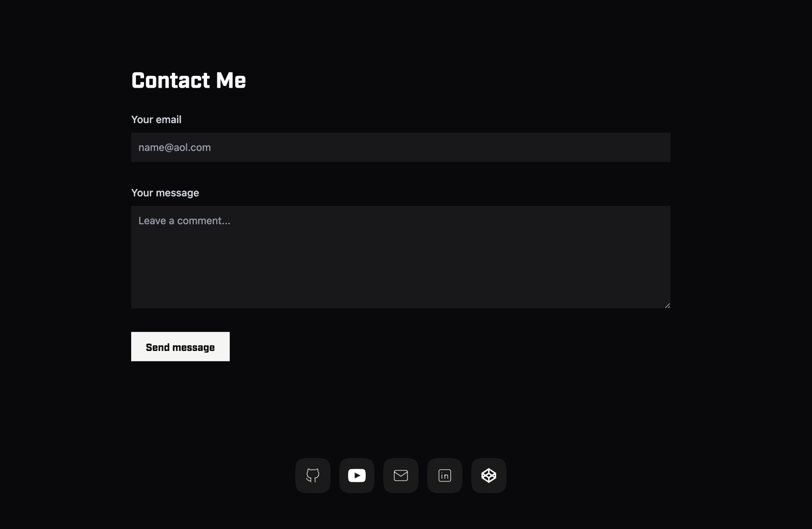Open the YouTube channel icon

point(357,476)
